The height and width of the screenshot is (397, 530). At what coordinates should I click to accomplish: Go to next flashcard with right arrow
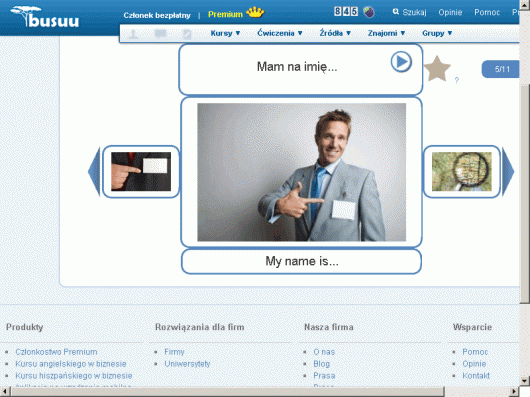pyautogui.click(x=508, y=172)
